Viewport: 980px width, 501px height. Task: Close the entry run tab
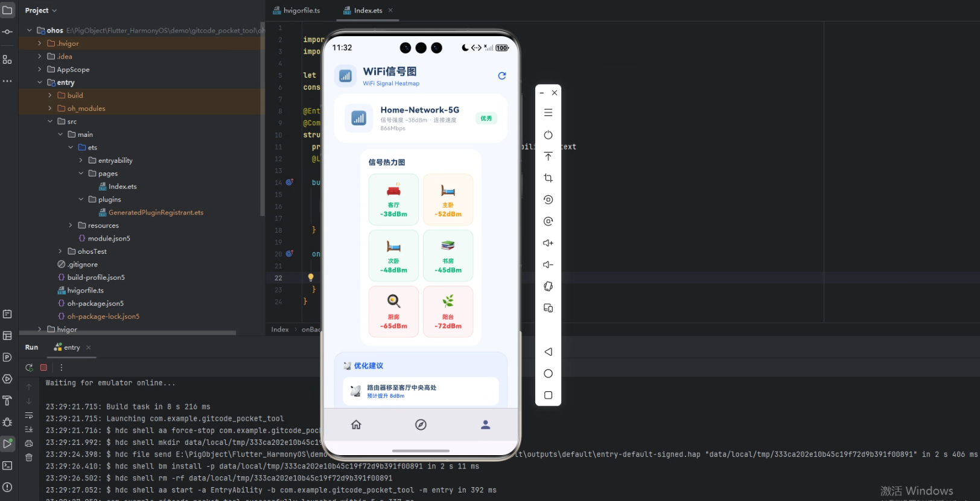click(89, 347)
